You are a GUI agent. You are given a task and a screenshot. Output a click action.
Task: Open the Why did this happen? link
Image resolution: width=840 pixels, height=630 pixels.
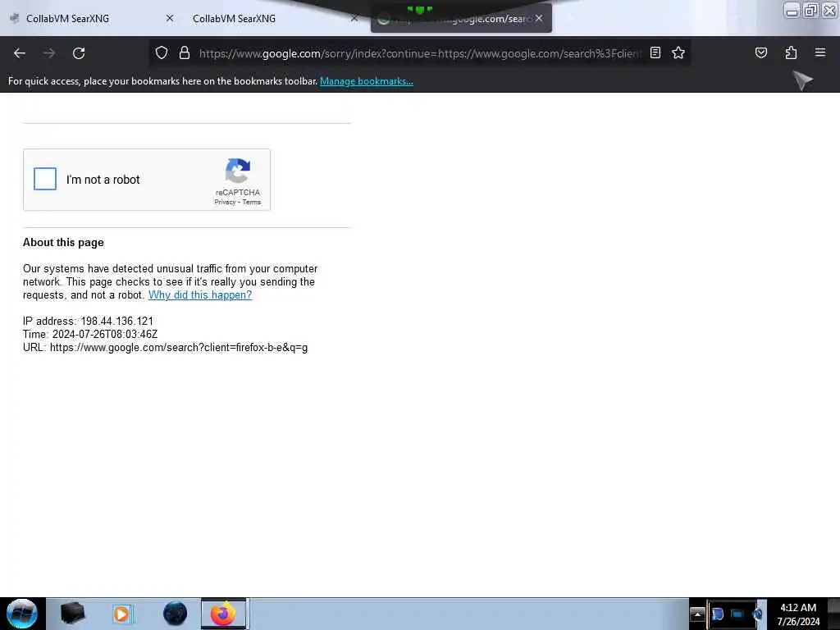coord(200,295)
